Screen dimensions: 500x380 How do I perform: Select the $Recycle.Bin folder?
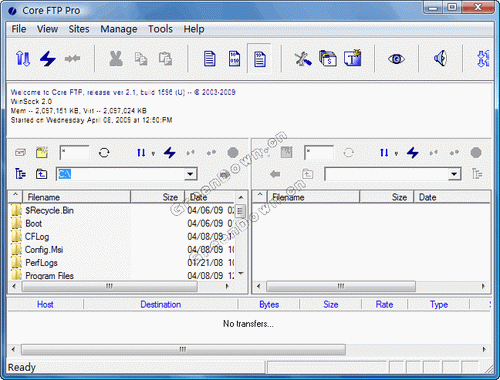click(49, 210)
